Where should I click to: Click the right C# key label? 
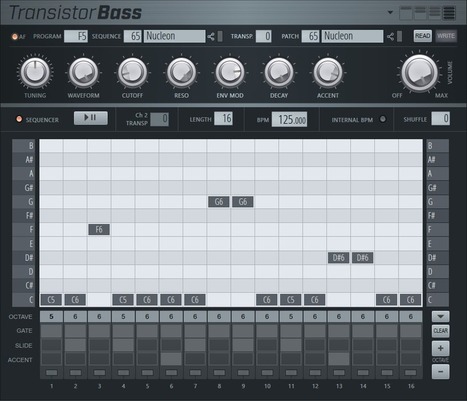pyautogui.click(x=437, y=286)
